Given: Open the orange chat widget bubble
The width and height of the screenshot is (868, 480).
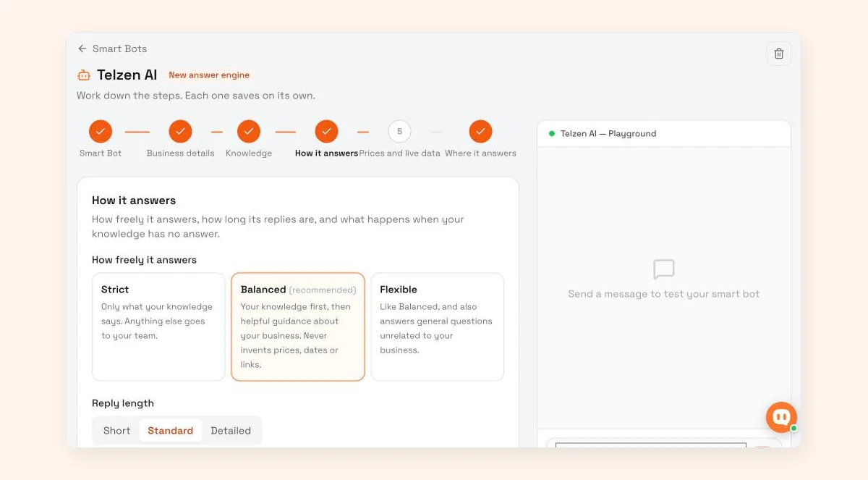Looking at the screenshot, I should pyautogui.click(x=782, y=417).
